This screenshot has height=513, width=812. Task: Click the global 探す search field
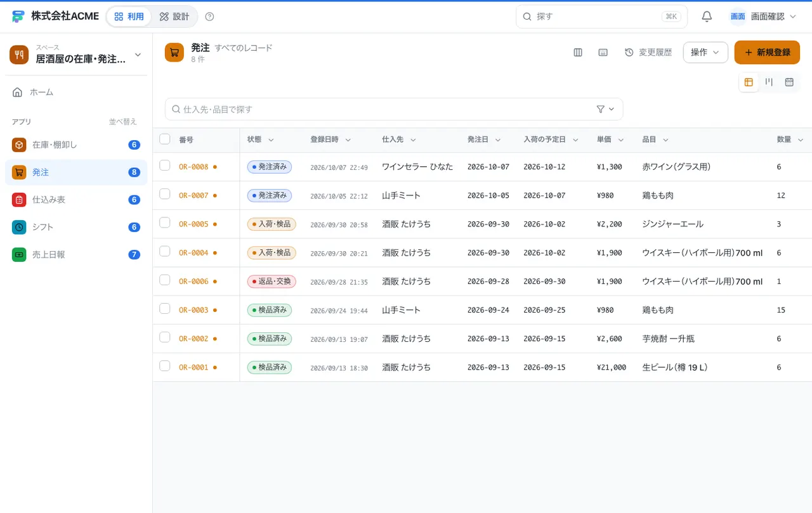601,16
